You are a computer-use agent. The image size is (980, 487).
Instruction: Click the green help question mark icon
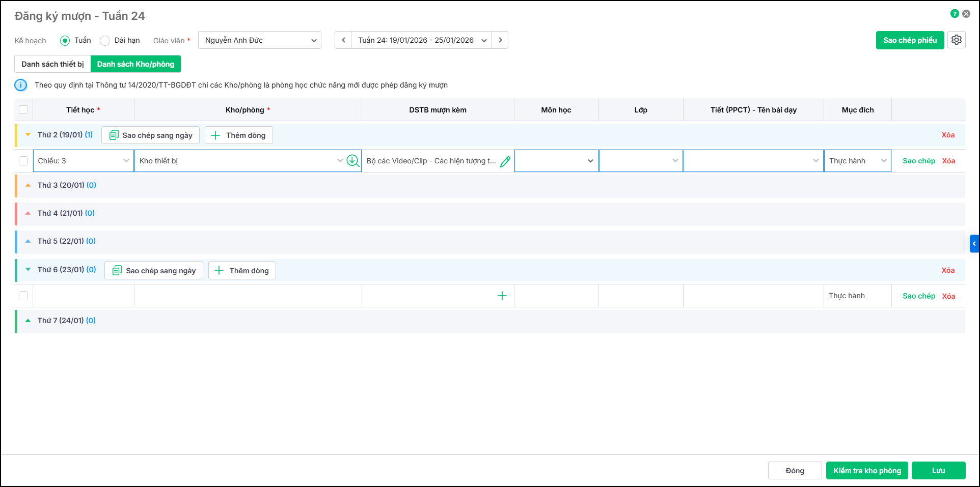pos(955,14)
